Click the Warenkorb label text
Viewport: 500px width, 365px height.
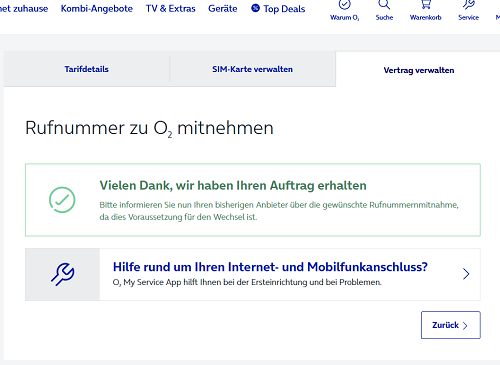tap(425, 17)
